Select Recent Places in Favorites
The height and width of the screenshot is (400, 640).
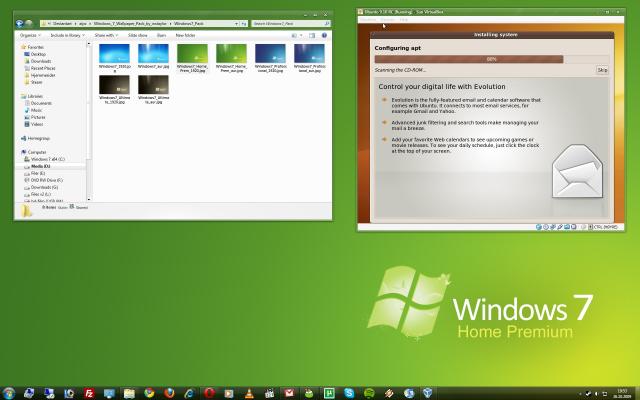tap(40, 68)
